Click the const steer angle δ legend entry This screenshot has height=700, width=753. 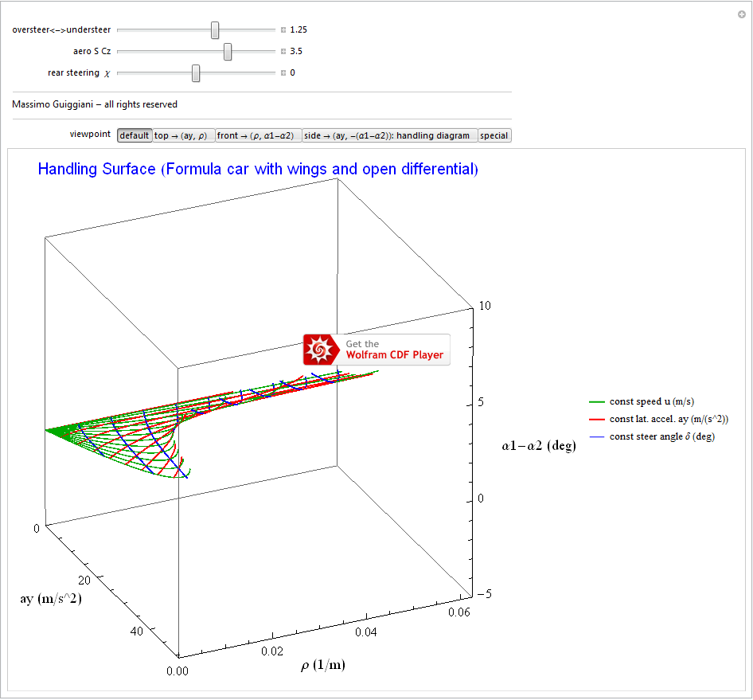point(661,436)
